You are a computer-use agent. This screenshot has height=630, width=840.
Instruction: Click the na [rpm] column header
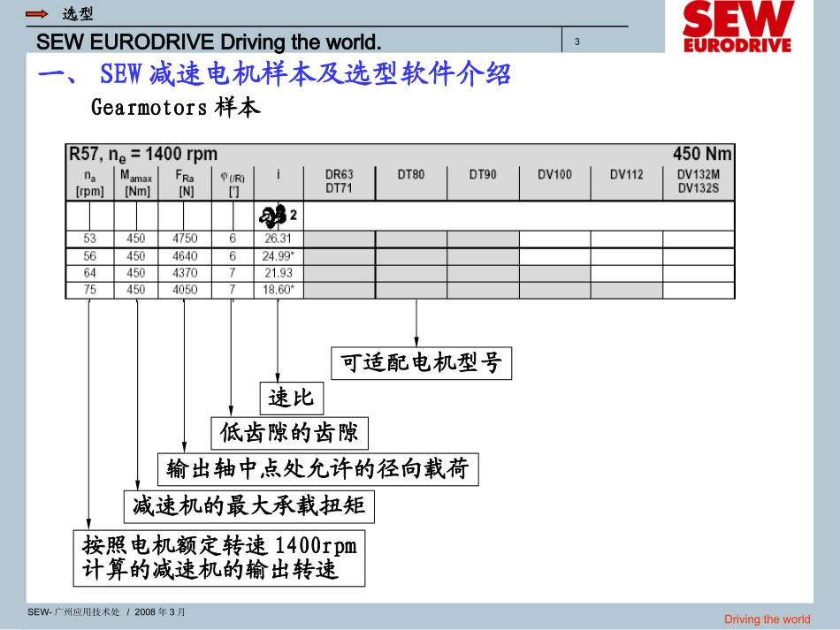(x=89, y=184)
